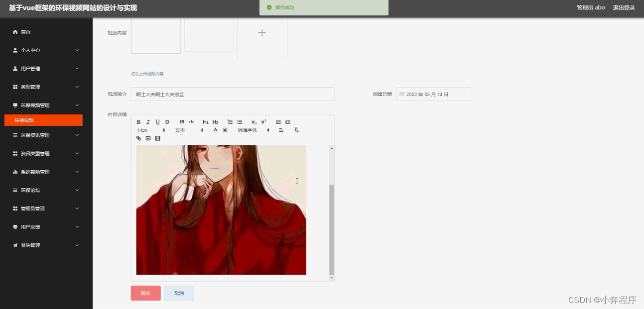The height and width of the screenshot is (309, 644).
Task: Toggle italic formatting in the editor
Action: tap(148, 122)
